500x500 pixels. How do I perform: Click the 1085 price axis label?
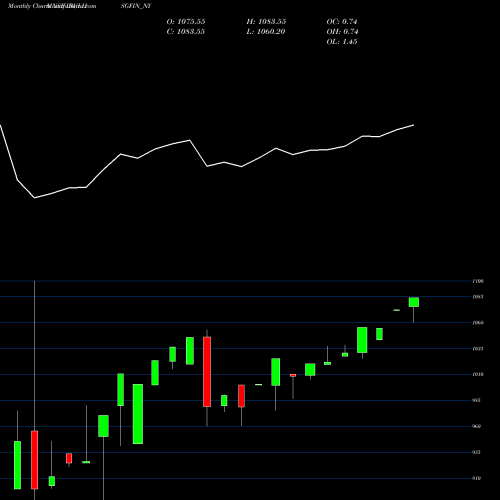click(x=477, y=297)
